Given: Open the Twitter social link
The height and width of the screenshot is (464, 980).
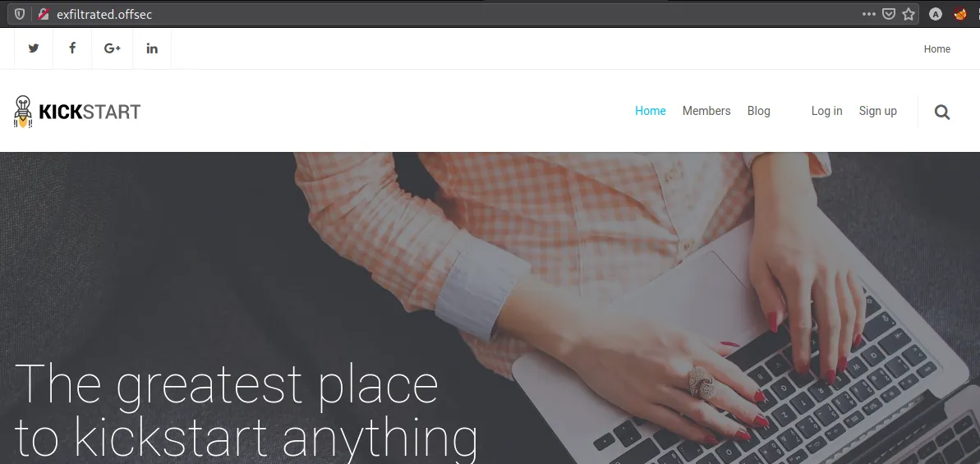Looking at the screenshot, I should click(34, 48).
